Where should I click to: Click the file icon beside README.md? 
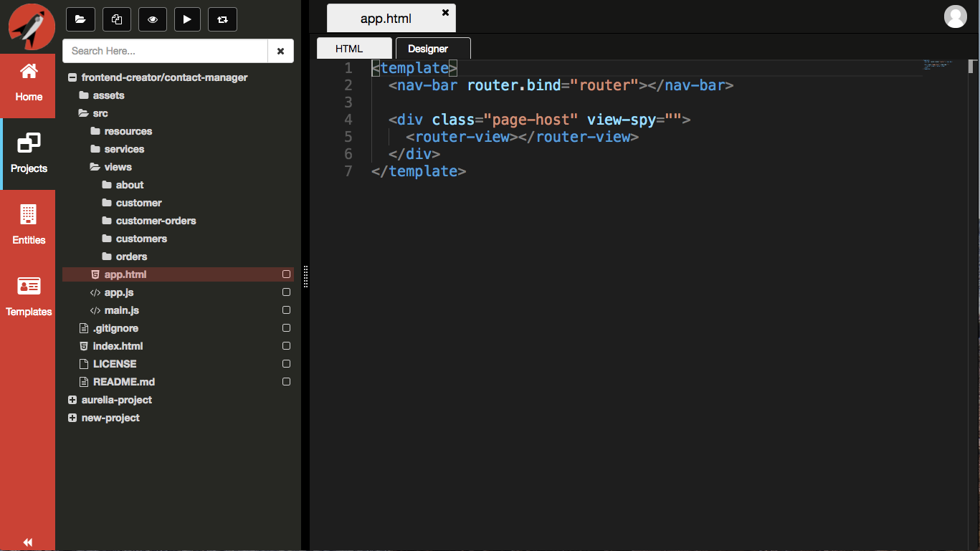click(84, 382)
